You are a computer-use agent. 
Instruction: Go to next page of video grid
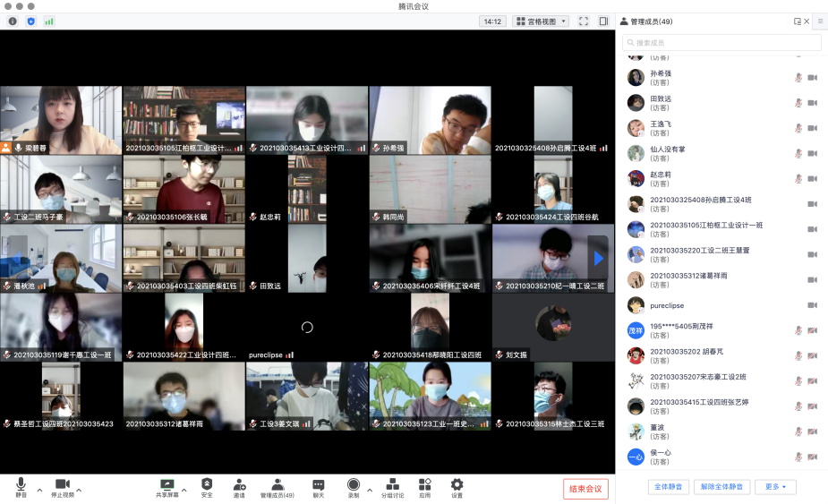coord(598,259)
